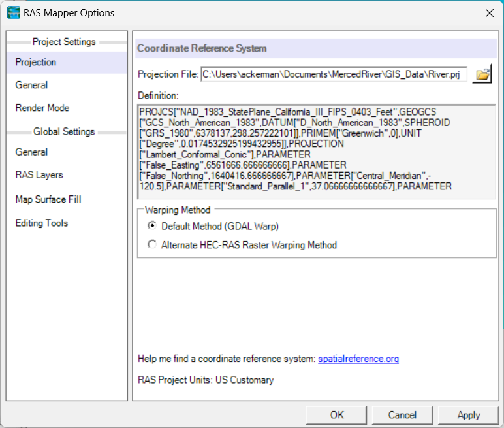Choose Alternate HEC-RAS Raster Warping Method
The image size is (504, 428).
[x=153, y=246]
